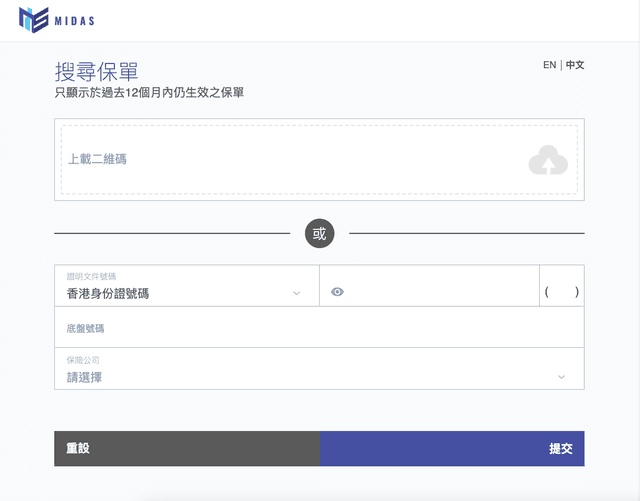The height and width of the screenshot is (501, 640).
Task: Click the MIDAS logo icon
Action: (33, 20)
